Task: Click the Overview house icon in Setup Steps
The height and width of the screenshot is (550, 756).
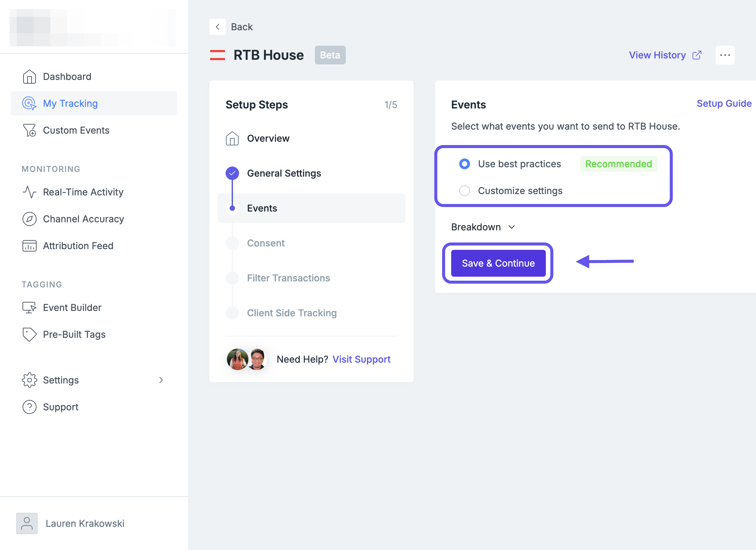Action: [232, 138]
